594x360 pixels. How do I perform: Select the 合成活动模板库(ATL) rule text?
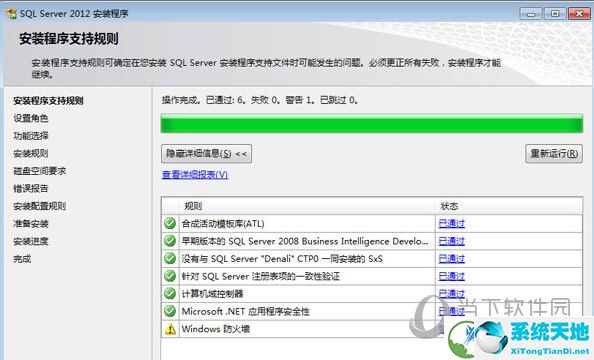pos(223,224)
